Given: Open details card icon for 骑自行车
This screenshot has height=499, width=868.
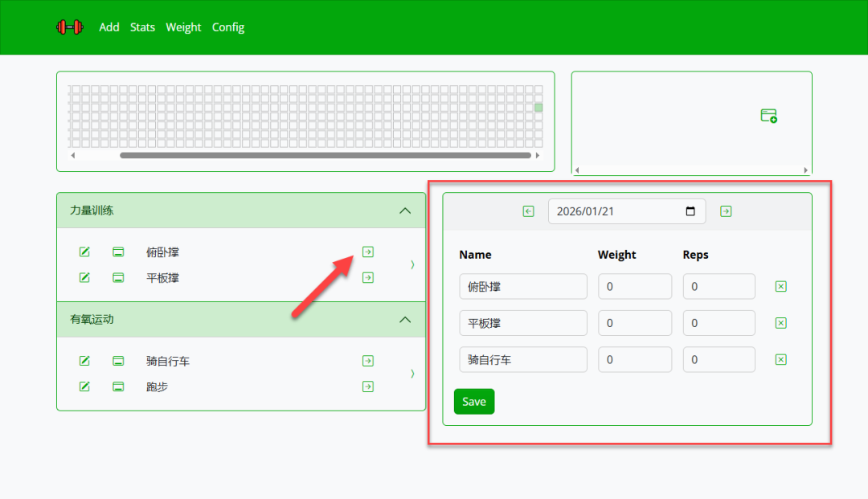Looking at the screenshot, I should (x=118, y=362).
